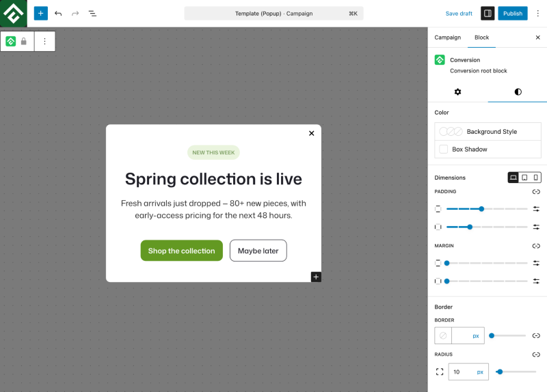Image resolution: width=547 pixels, height=392 pixels.
Task: Toggle the settings sidebar panel icon
Action: (488, 13)
